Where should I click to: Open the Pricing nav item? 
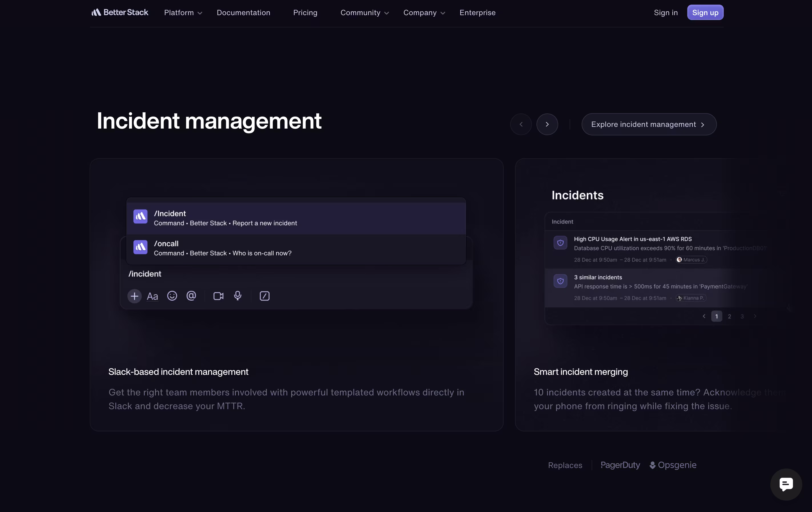click(x=305, y=13)
